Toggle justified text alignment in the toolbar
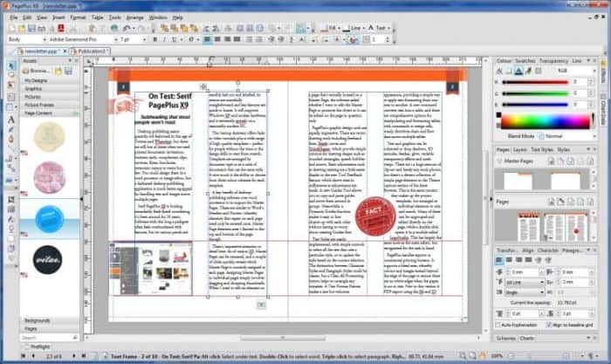The height and width of the screenshot is (364, 611). point(237,39)
